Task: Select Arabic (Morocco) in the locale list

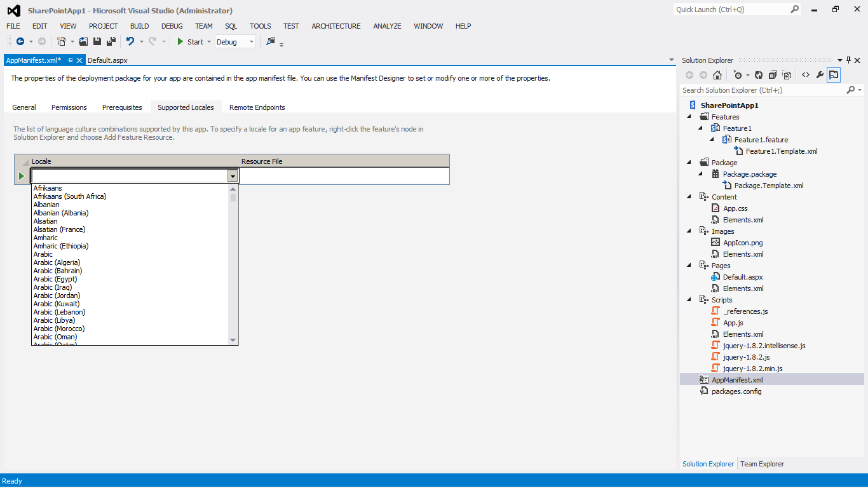Action: [x=59, y=329]
